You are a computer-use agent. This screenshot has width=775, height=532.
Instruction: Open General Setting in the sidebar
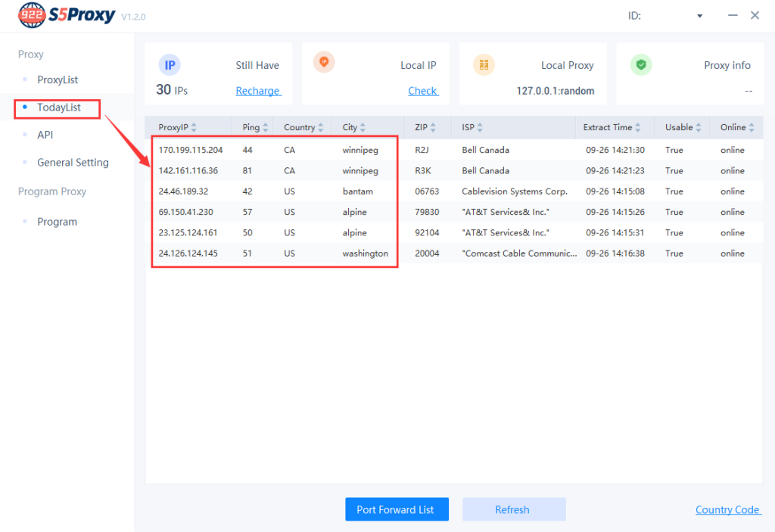click(73, 162)
